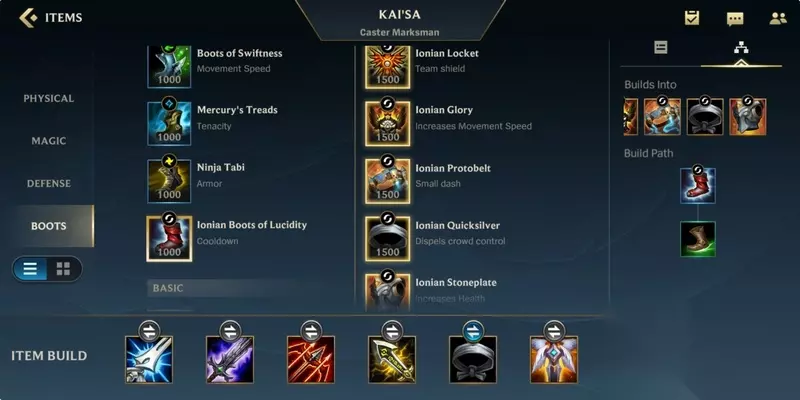Switch to list view layout
800x400 pixels.
(30, 269)
